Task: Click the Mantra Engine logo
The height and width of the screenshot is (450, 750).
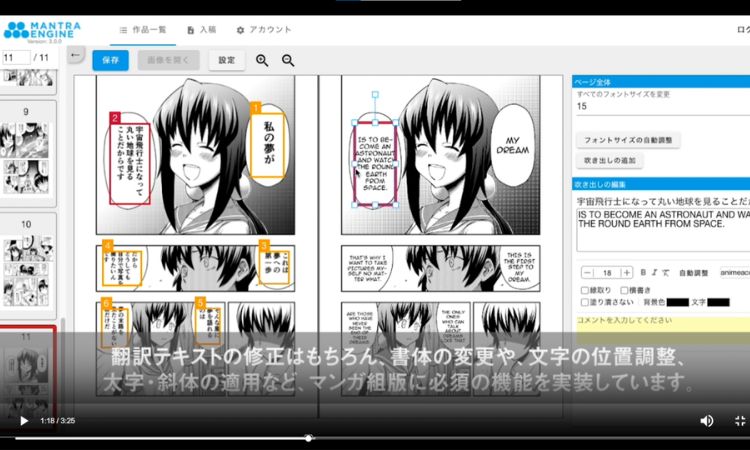Action: (42, 30)
